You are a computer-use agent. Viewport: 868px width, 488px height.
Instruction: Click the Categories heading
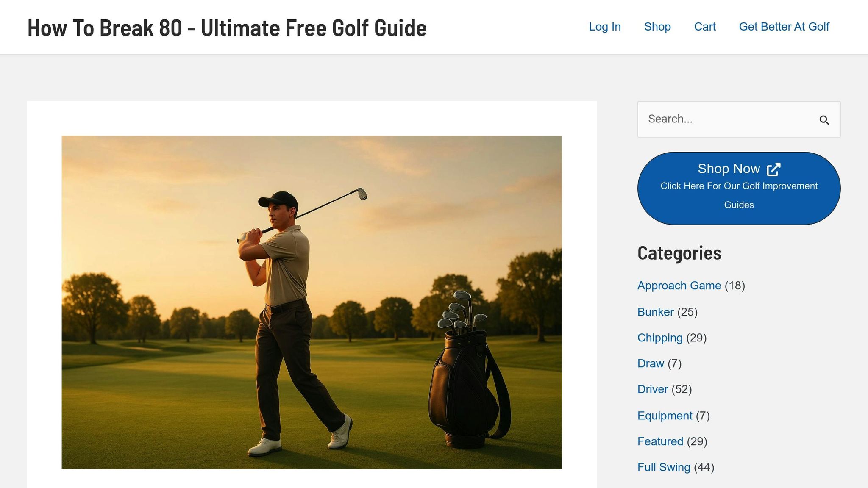coord(679,253)
